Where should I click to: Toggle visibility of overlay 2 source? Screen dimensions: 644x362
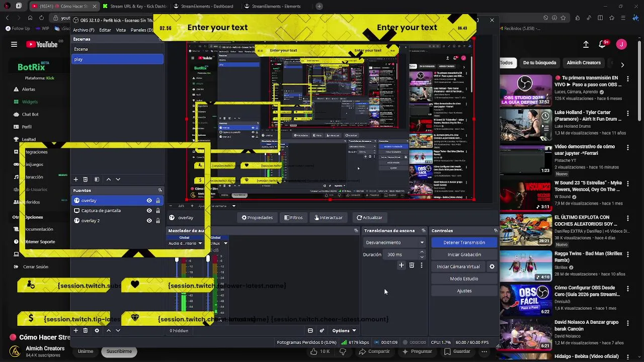tap(149, 221)
